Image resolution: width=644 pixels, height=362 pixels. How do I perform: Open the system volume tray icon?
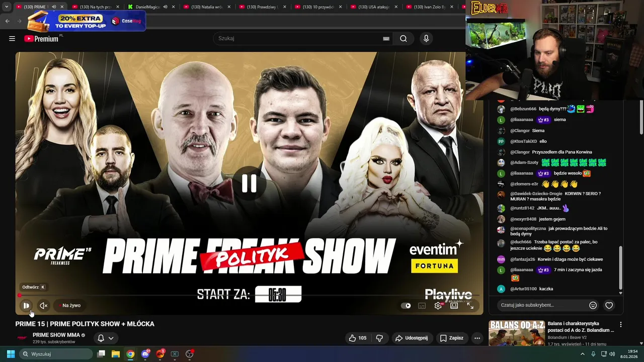[x=612, y=354]
